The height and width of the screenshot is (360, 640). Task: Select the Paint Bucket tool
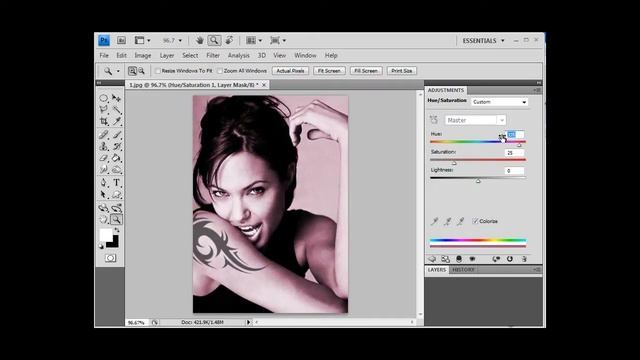[116, 158]
